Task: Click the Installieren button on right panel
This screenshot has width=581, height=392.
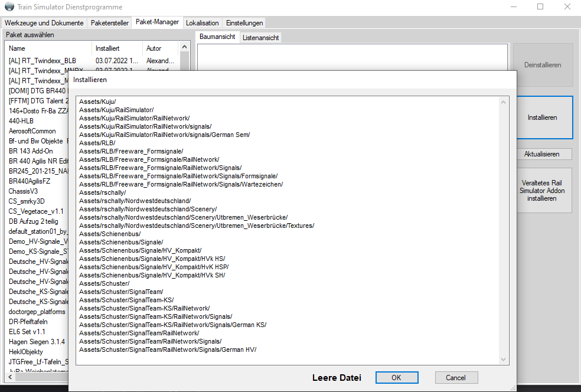Action: tap(543, 117)
